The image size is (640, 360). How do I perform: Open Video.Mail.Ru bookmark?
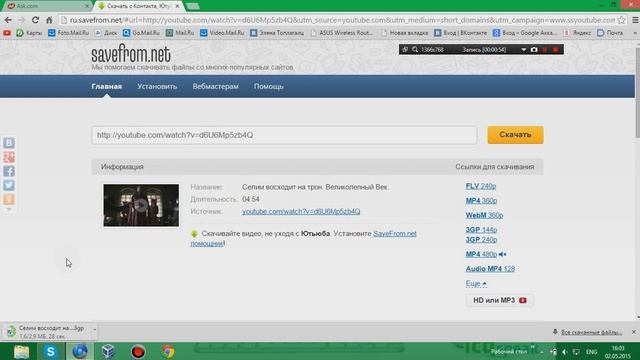click(222, 33)
